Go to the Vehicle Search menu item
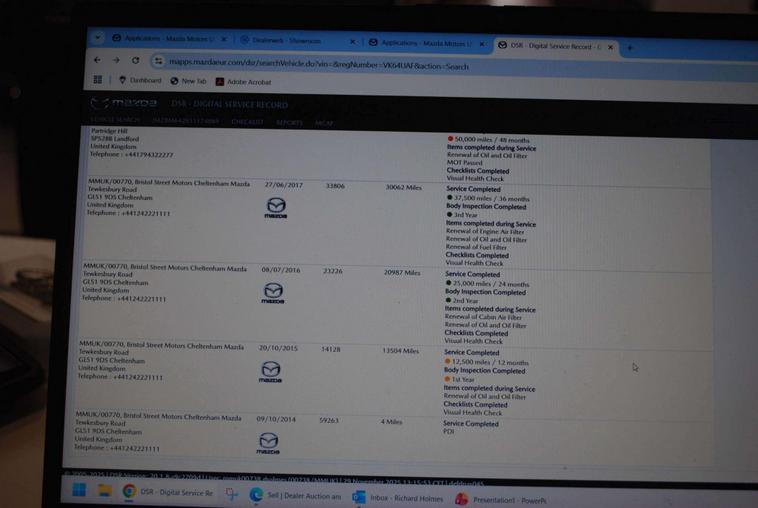The width and height of the screenshot is (758, 508). tap(114, 121)
